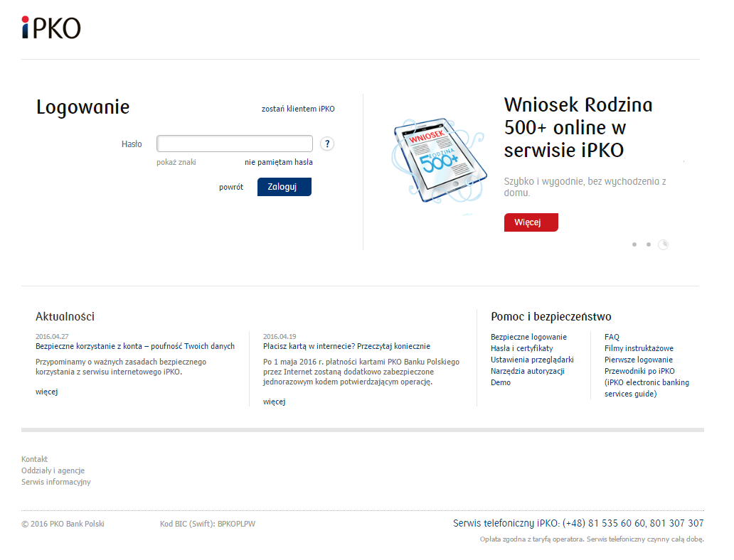Open 'Oddziały i agencje' footer link
The width and height of the screenshot is (734, 560).
point(53,470)
